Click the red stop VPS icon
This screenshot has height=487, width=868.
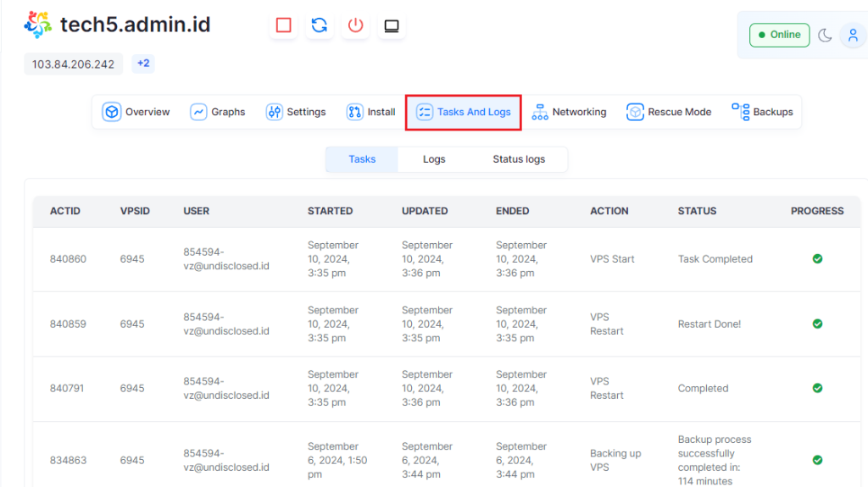pyautogui.click(x=284, y=25)
